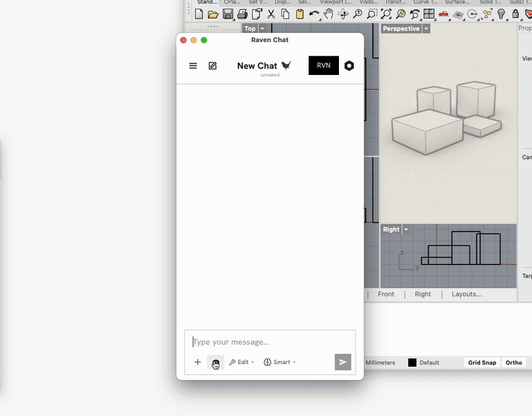This screenshot has height=416, width=532.
Task: Open the Smart model dropdown
Action: coord(280,362)
